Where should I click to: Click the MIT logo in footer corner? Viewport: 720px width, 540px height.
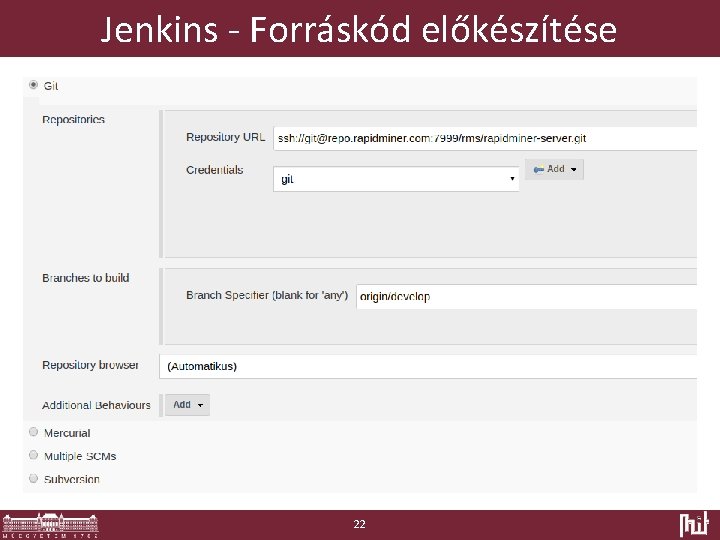point(694,524)
